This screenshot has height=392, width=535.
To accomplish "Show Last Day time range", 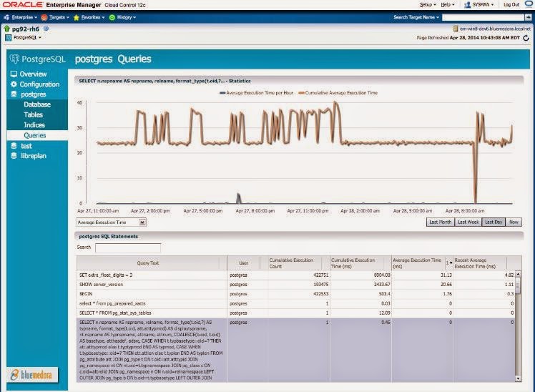I will click(494, 222).
